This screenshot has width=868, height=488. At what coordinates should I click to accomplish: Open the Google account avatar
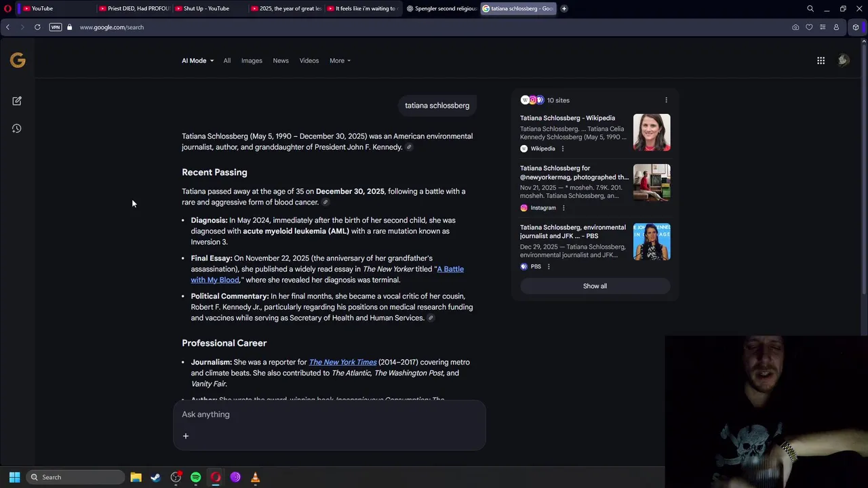coord(843,60)
